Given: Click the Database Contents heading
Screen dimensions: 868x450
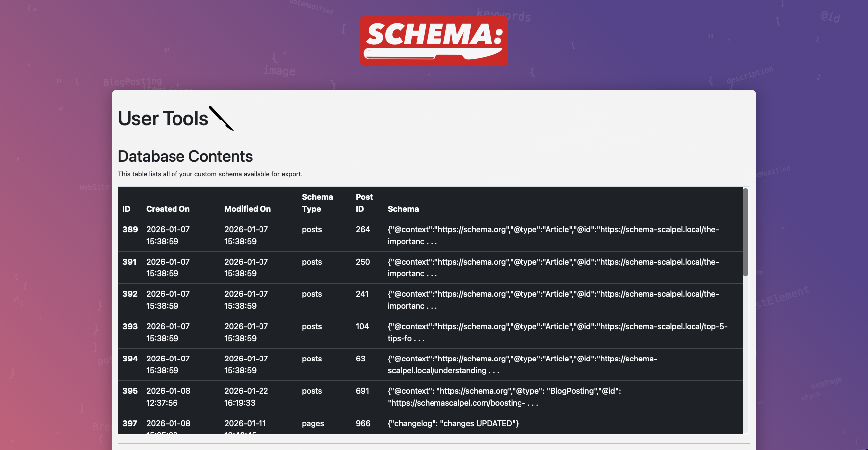Looking at the screenshot, I should pyautogui.click(x=185, y=156).
